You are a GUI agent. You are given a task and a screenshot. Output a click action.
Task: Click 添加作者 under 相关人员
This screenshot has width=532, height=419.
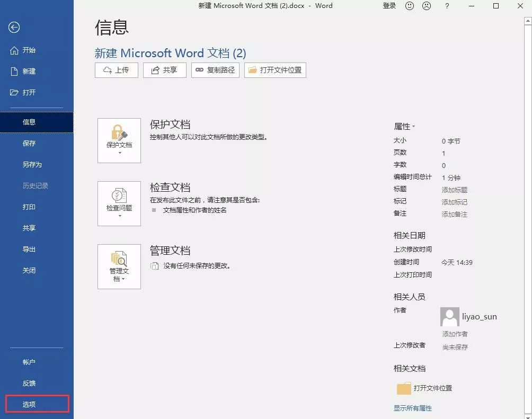pyautogui.click(x=454, y=334)
